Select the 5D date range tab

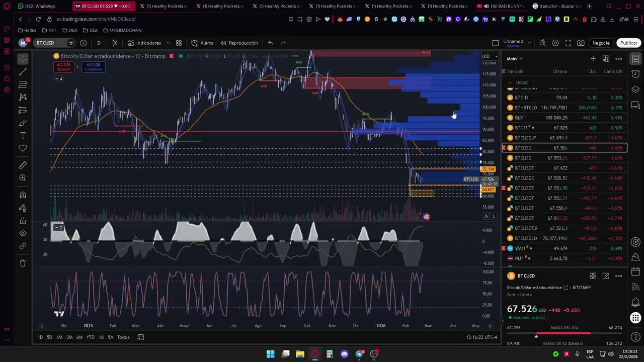pos(49,337)
